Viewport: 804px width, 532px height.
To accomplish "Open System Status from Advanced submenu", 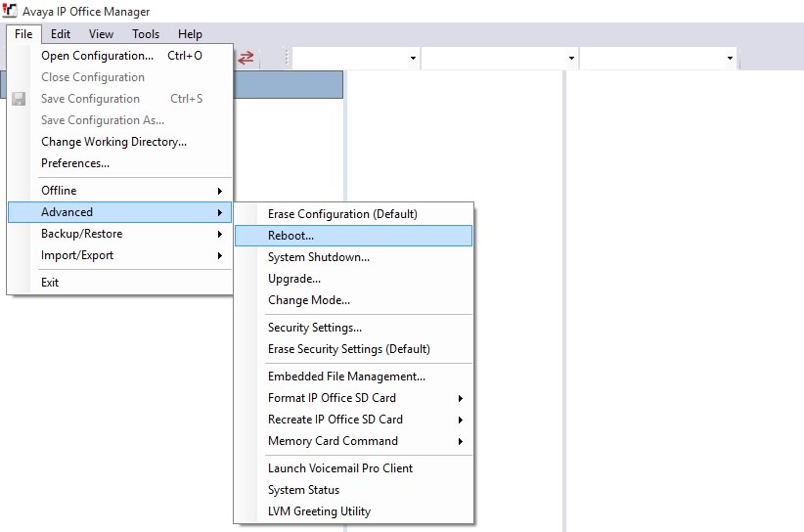I will [353, 490].
